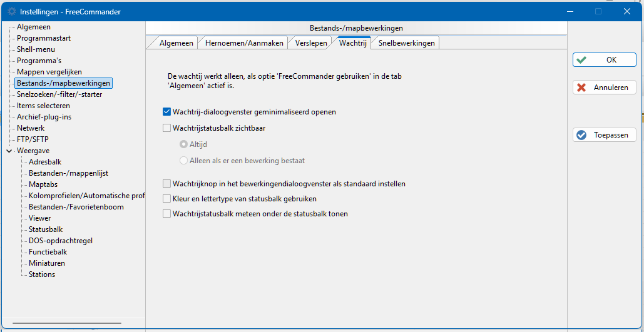Select Bestands-/mapbewerkingen in the tree
644x332 pixels.
pyautogui.click(x=63, y=83)
